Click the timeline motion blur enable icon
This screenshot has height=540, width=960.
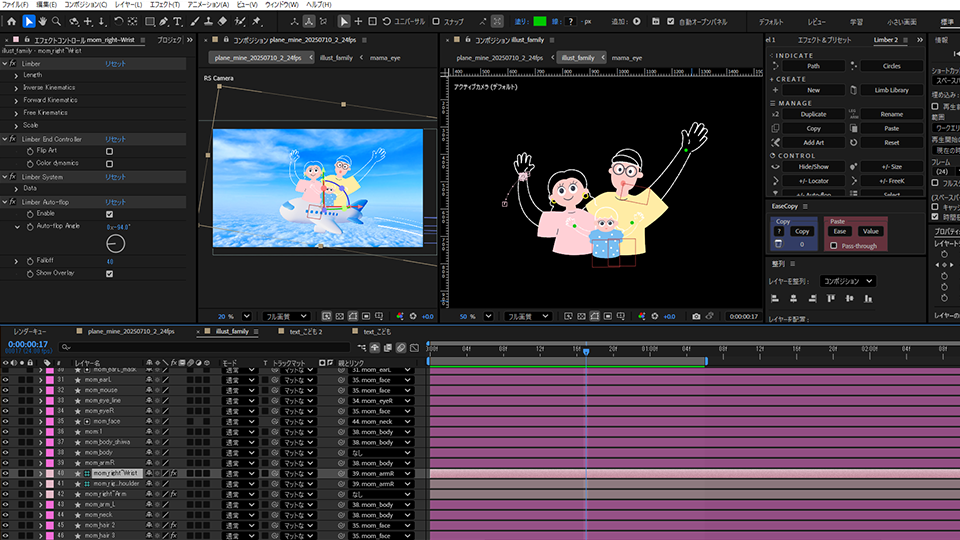[x=401, y=348]
